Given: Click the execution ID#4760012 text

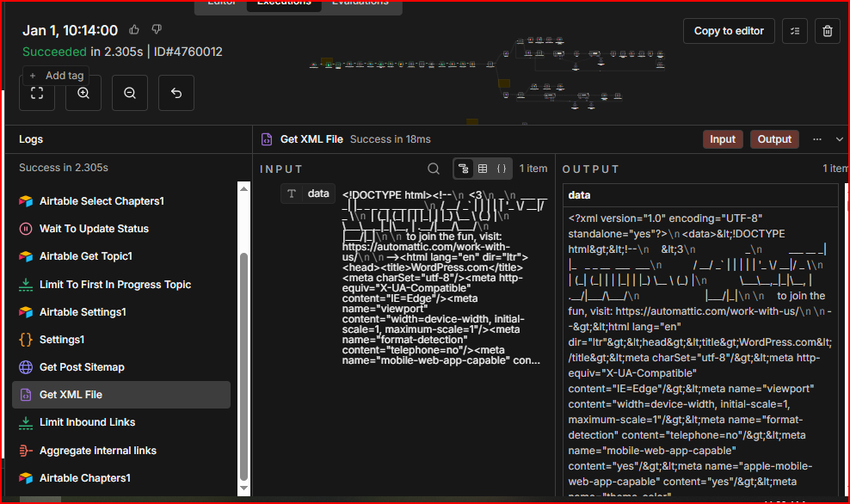Looking at the screenshot, I should pyautogui.click(x=188, y=52).
